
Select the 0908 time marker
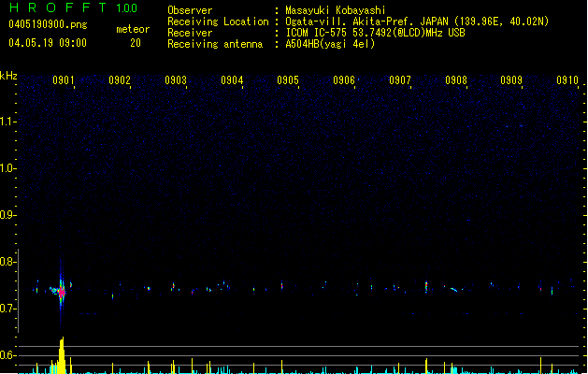point(456,79)
